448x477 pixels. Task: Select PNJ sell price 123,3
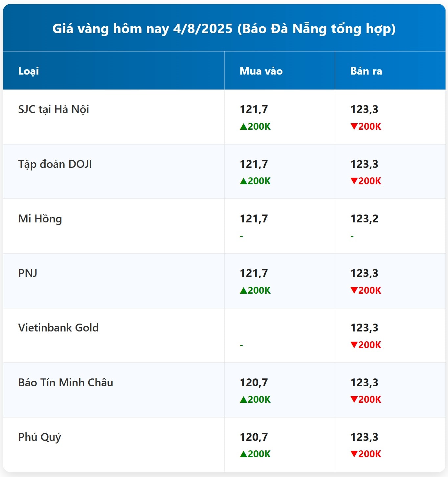coord(364,273)
